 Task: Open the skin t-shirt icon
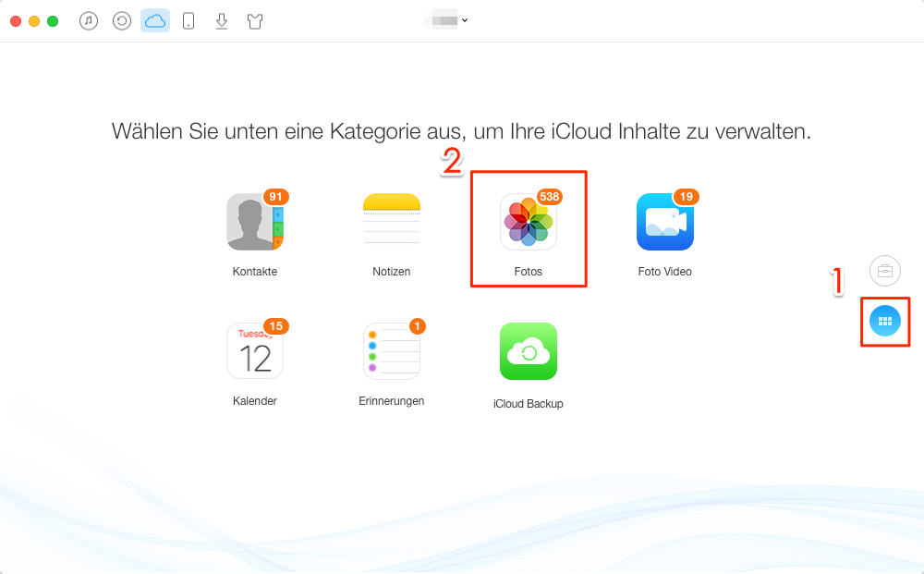255,22
